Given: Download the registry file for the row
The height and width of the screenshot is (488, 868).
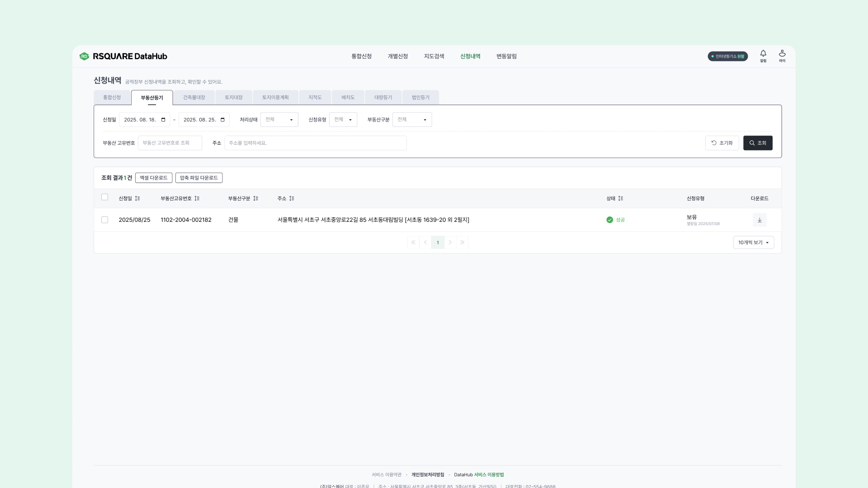Looking at the screenshot, I should [759, 220].
